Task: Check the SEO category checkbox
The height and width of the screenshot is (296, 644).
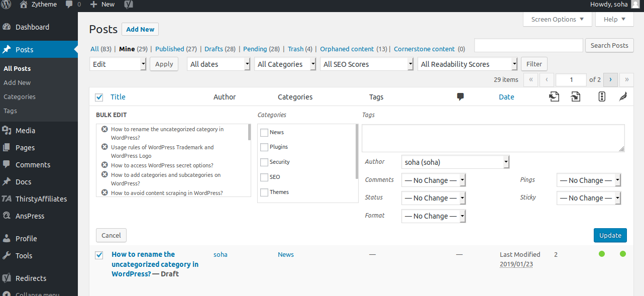Action: pos(264,177)
